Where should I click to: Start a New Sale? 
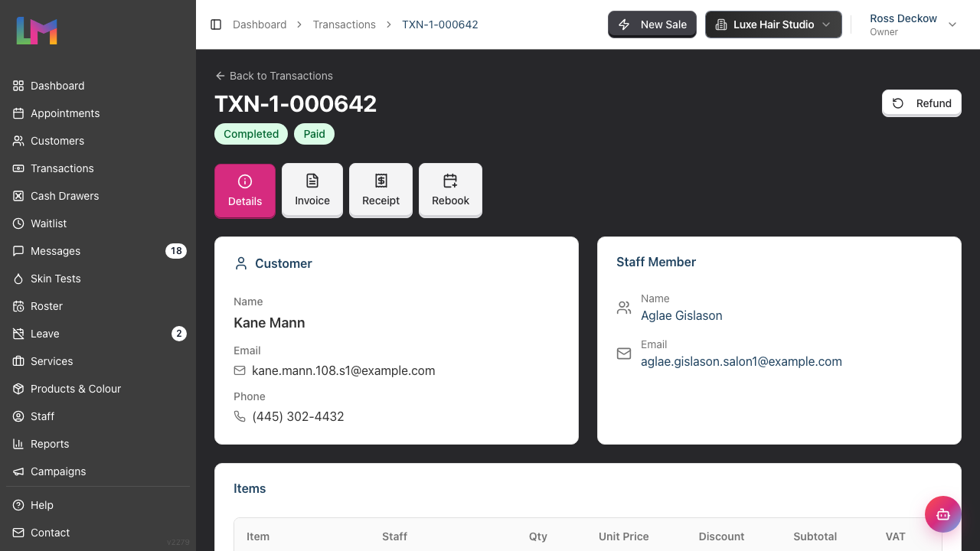coord(652,24)
